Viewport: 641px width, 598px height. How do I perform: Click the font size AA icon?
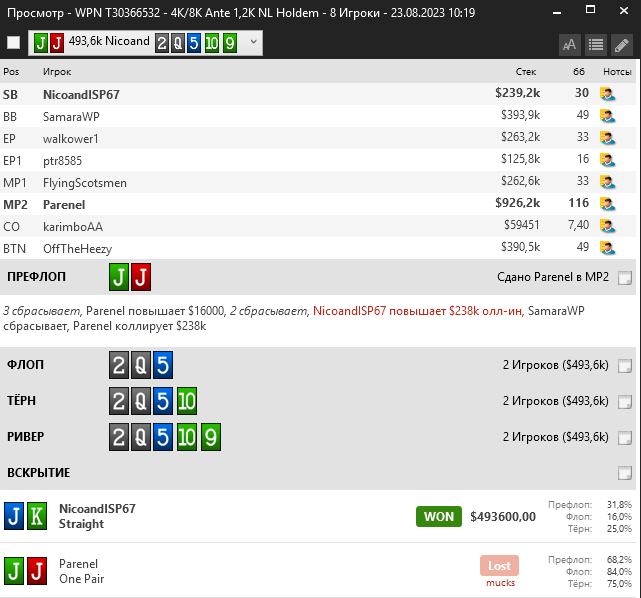click(x=569, y=45)
